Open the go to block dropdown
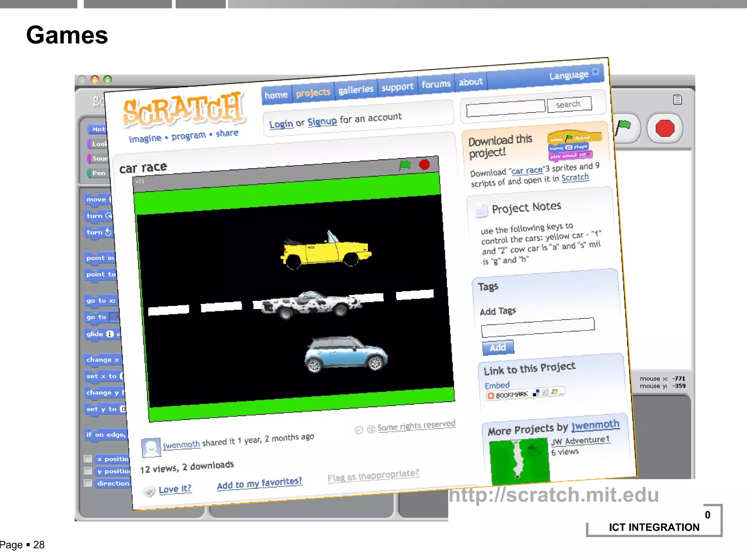This screenshot has height=560, width=747. click(115, 317)
